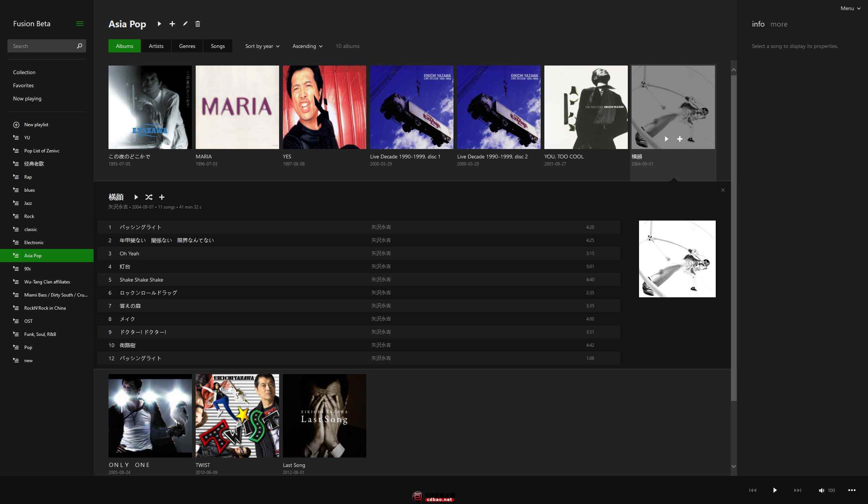Add Asia Pop playlist using plus icon
This screenshot has height=504, width=868.
click(x=172, y=24)
